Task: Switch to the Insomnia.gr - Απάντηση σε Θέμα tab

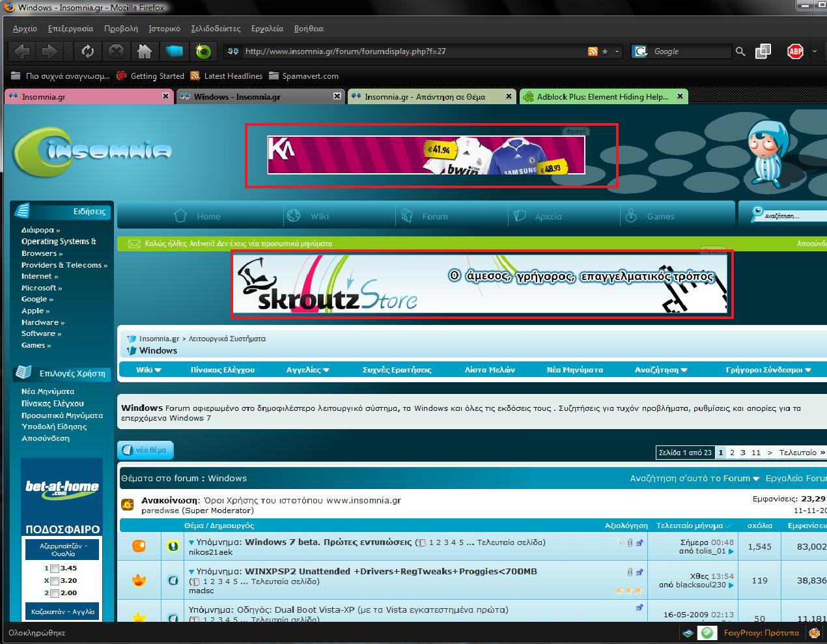Action: tap(431, 96)
